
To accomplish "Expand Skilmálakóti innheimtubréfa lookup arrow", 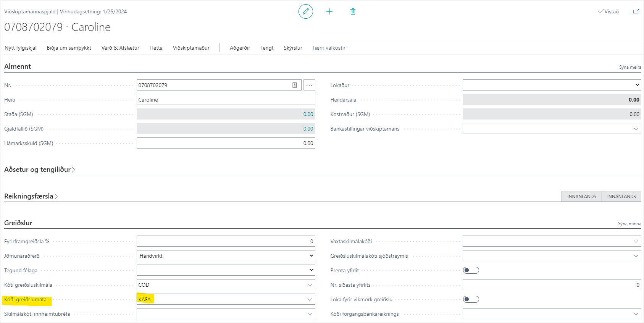I will click(x=310, y=314).
